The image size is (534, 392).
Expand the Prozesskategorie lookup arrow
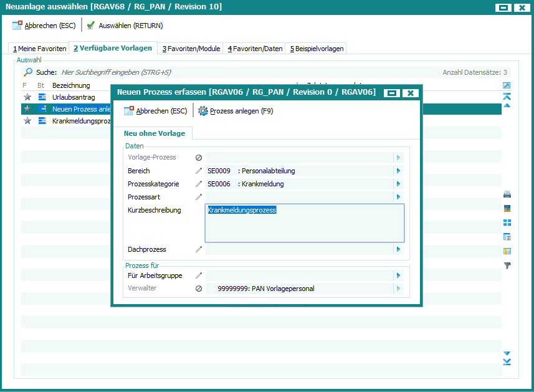[398, 184]
